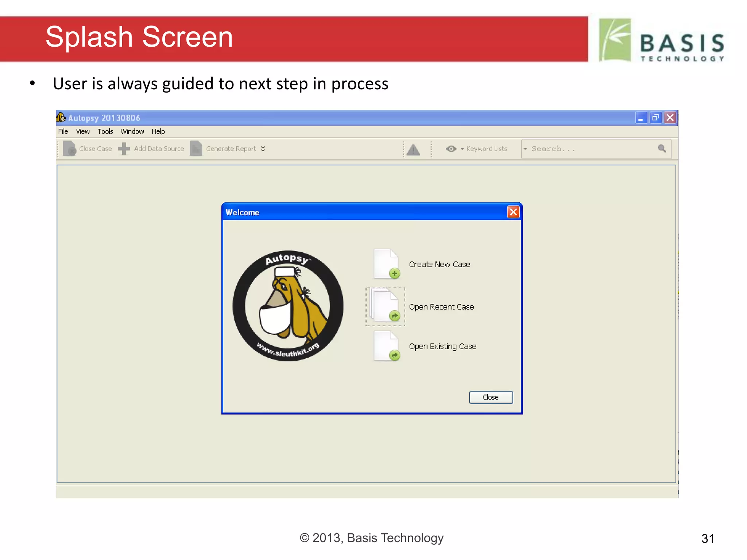The height and width of the screenshot is (560, 747).
Task: Open the View menu
Action: click(x=83, y=131)
